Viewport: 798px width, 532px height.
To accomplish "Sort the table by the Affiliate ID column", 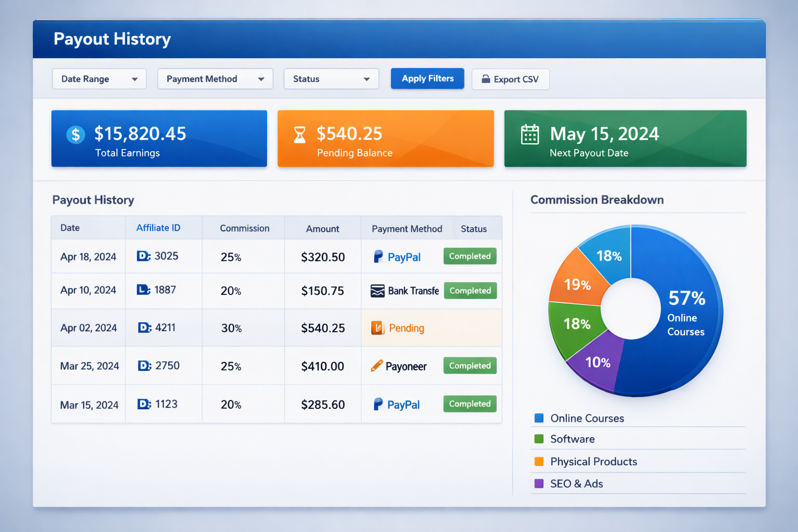I will [x=158, y=228].
